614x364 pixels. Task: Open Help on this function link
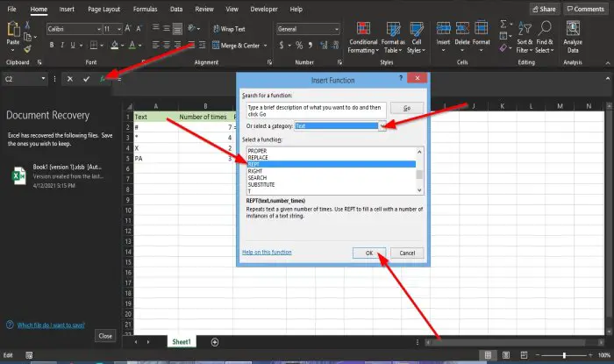pos(267,252)
